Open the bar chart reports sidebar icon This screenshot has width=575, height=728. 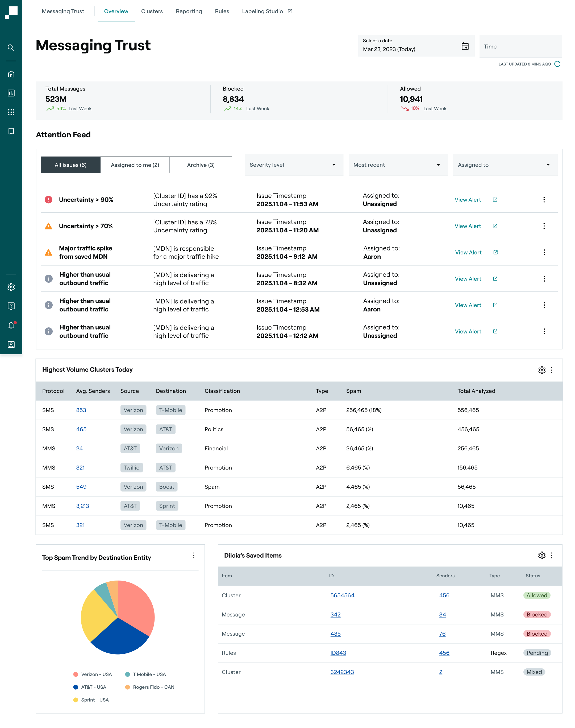pos(11,93)
